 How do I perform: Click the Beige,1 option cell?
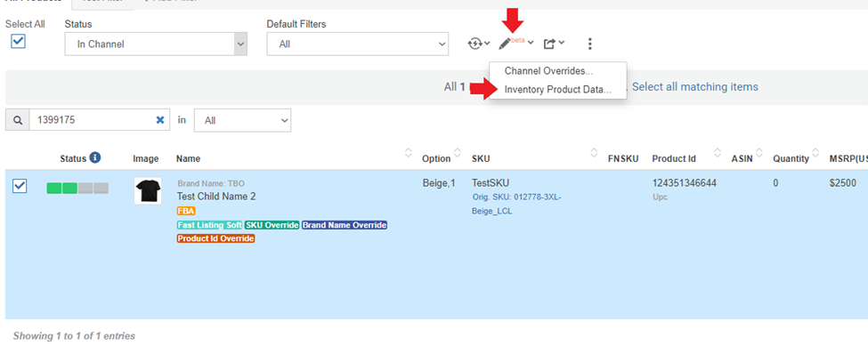click(x=440, y=183)
